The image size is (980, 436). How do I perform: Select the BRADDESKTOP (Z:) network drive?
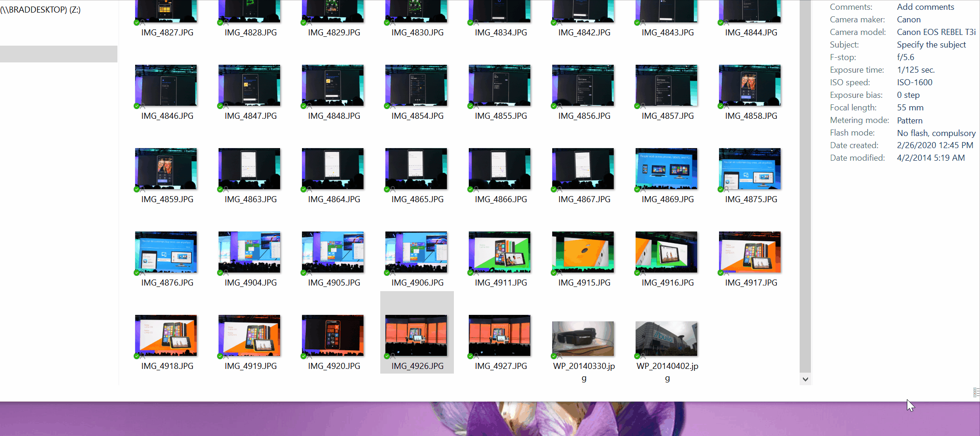tap(41, 10)
